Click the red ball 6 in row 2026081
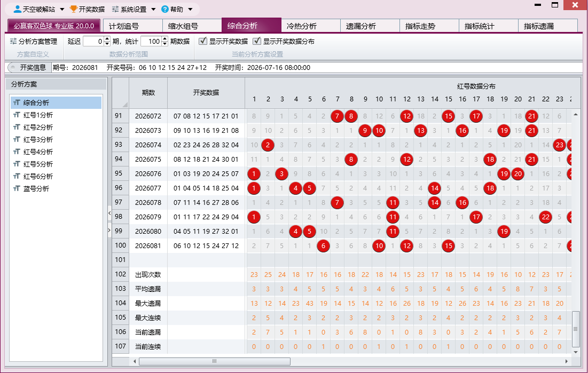588x373 pixels. [323, 246]
